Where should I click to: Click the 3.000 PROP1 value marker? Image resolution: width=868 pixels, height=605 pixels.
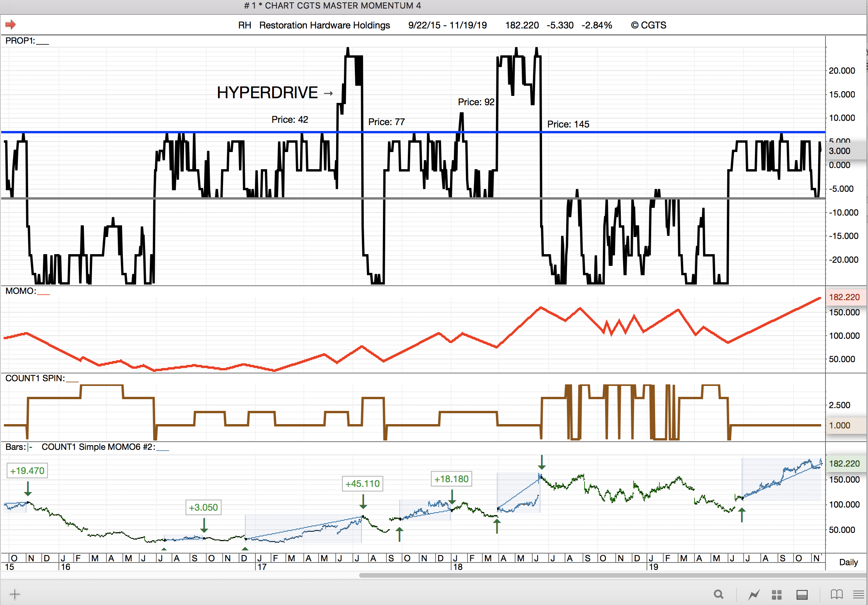[839, 151]
